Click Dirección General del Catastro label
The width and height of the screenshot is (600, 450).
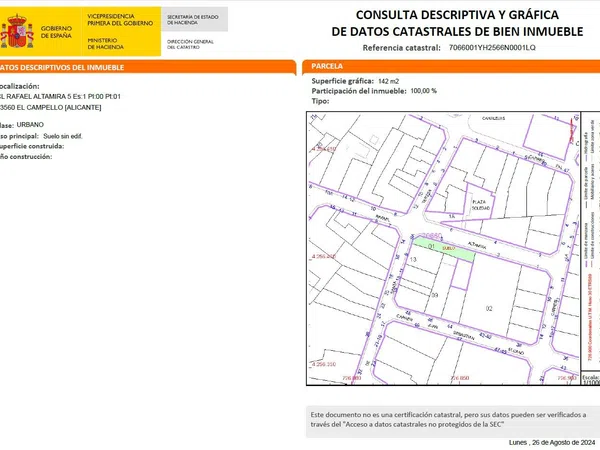point(191,43)
